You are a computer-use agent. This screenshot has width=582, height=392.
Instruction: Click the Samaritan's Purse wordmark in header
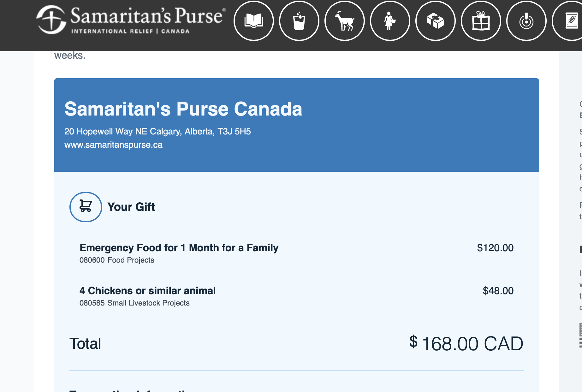click(147, 16)
